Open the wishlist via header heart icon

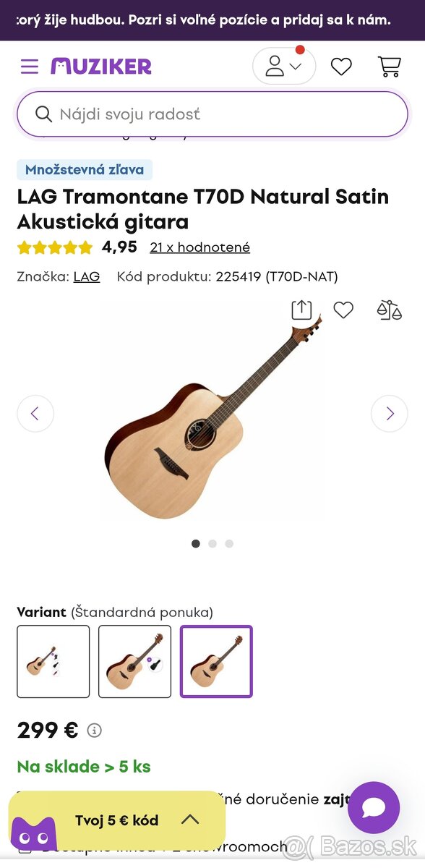(341, 66)
